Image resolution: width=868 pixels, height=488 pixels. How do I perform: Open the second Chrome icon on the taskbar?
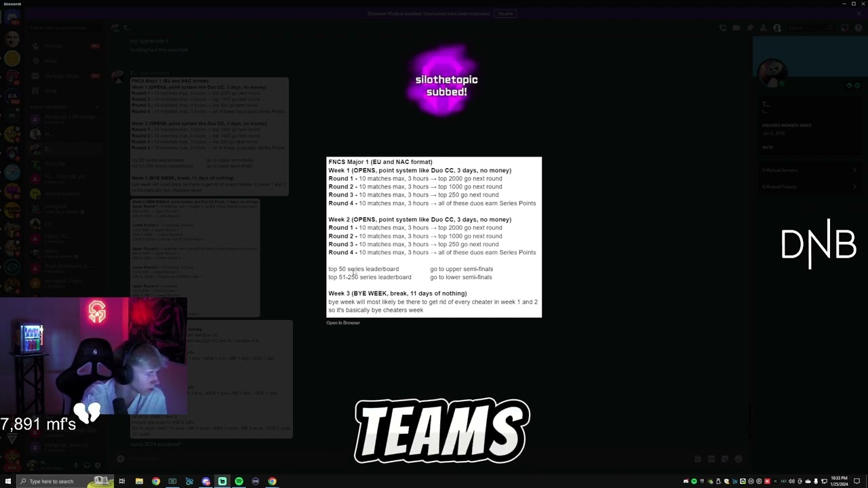point(272,481)
